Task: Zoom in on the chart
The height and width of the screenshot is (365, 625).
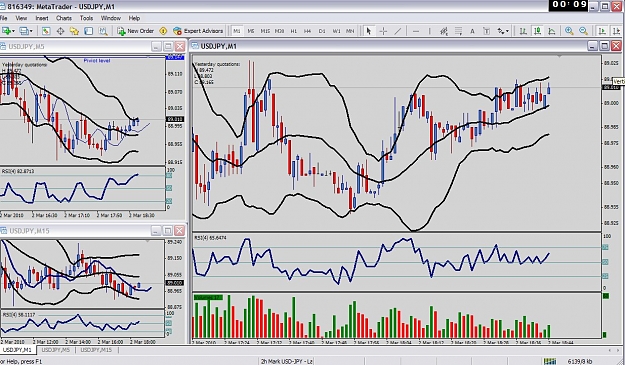Action: tap(569, 31)
